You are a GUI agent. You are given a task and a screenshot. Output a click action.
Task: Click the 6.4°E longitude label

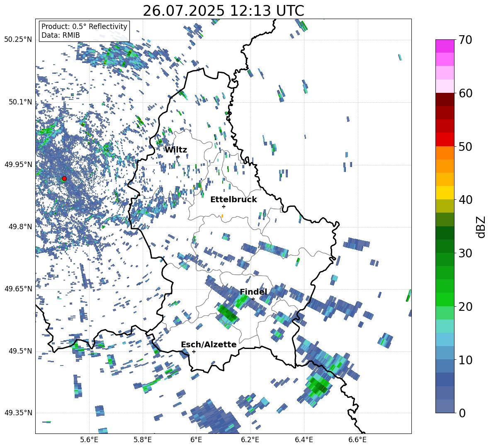coord(304,440)
